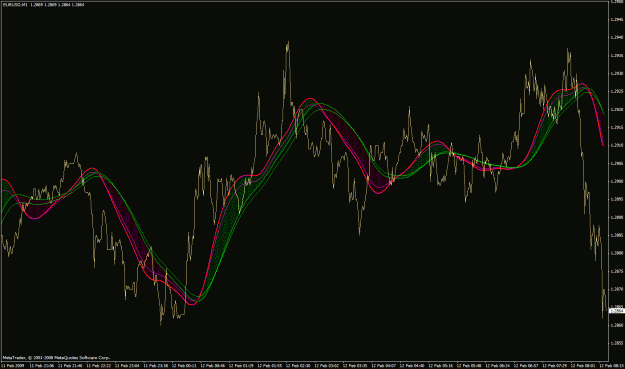Click the 1.2870 price label
Screen dimensions: 625x369
pyautogui.click(x=617, y=289)
